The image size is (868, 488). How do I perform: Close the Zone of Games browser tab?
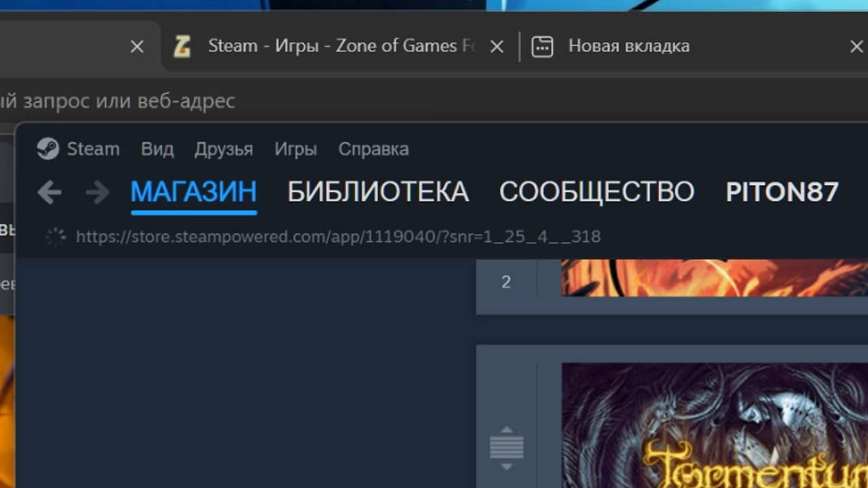tap(496, 46)
